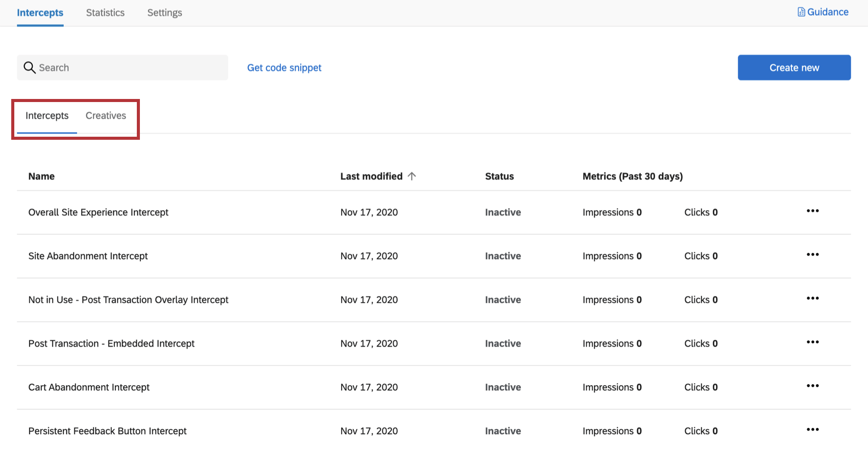Screen dimensions: 868x452
Task: Click the Create new button
Action: [794, 67]
